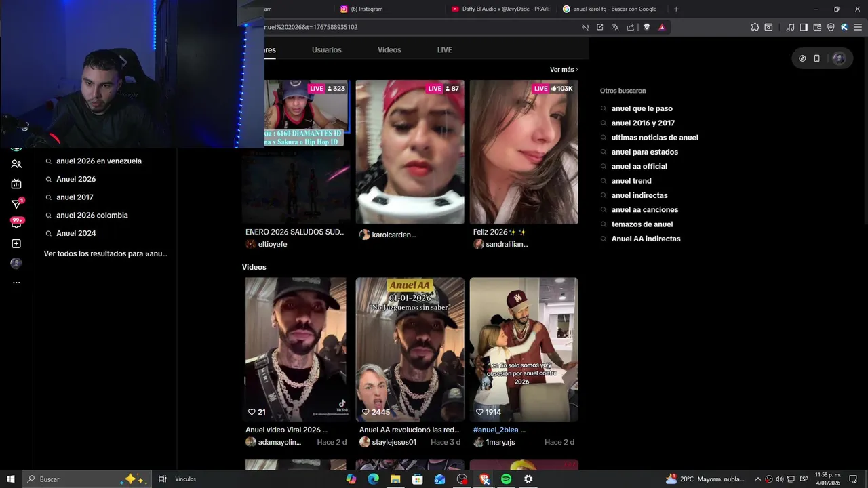
Task: Open eltioyefe creator name link
Action: 273,244
